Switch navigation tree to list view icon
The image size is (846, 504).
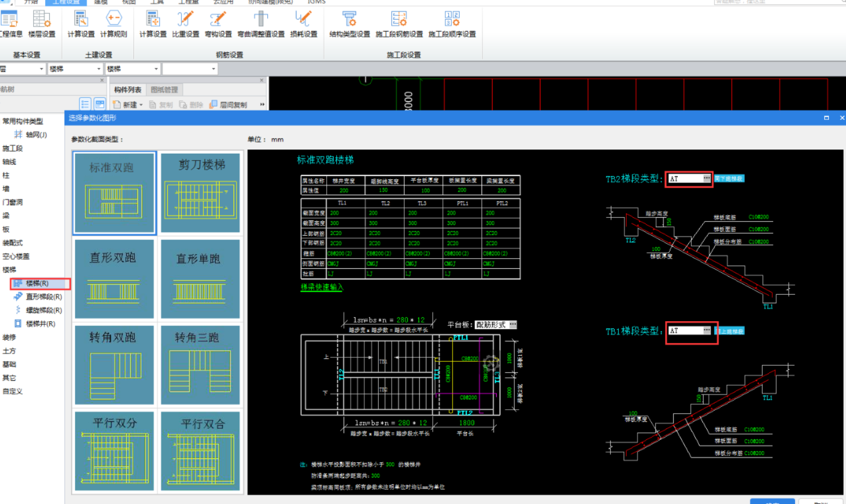point(85,104)
